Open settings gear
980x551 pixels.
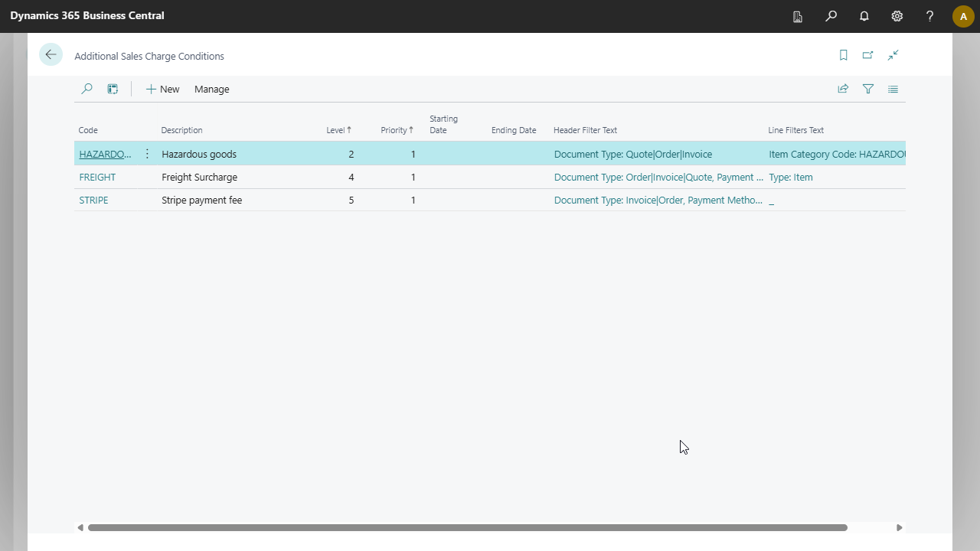coord(897,16)
